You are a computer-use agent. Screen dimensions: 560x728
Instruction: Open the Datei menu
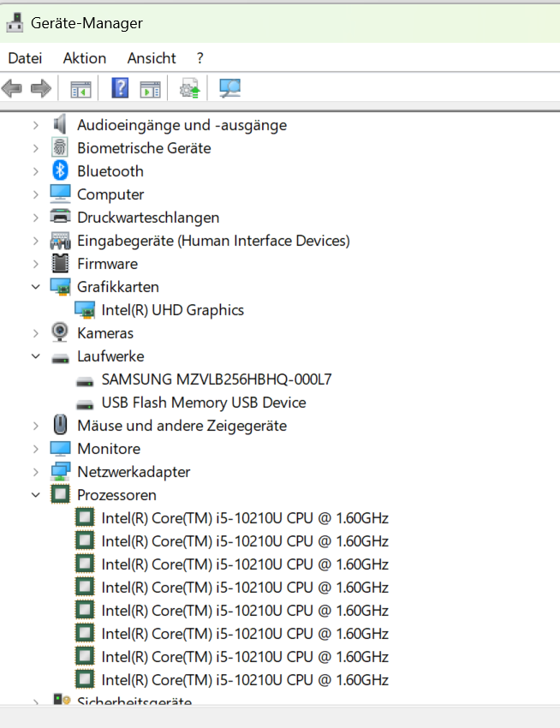point(25,58)
